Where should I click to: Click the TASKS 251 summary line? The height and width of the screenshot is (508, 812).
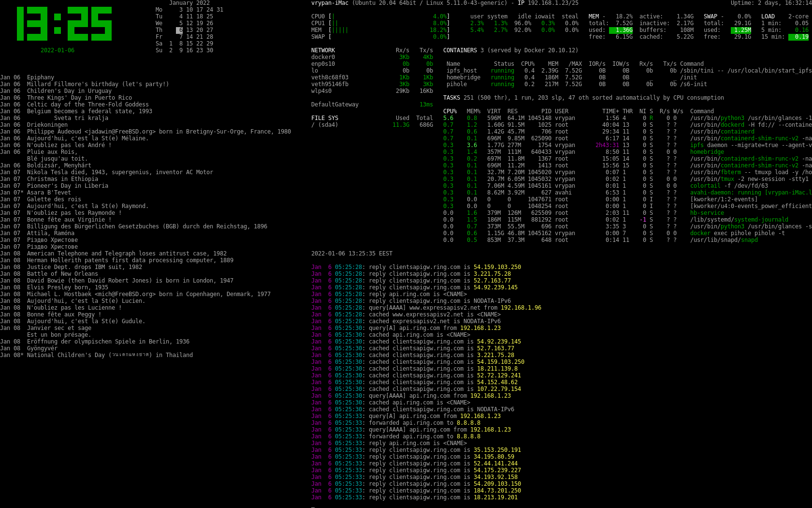[583, 98]
